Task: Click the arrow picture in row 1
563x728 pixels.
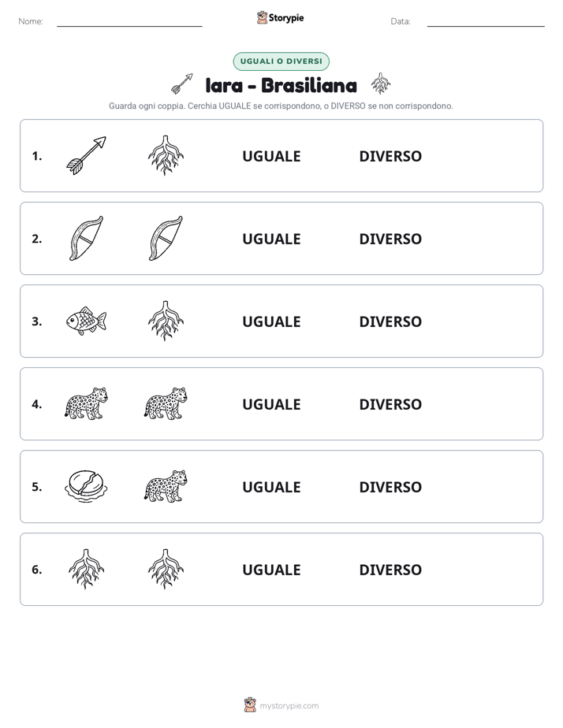Action: click(x=87, y=155)
